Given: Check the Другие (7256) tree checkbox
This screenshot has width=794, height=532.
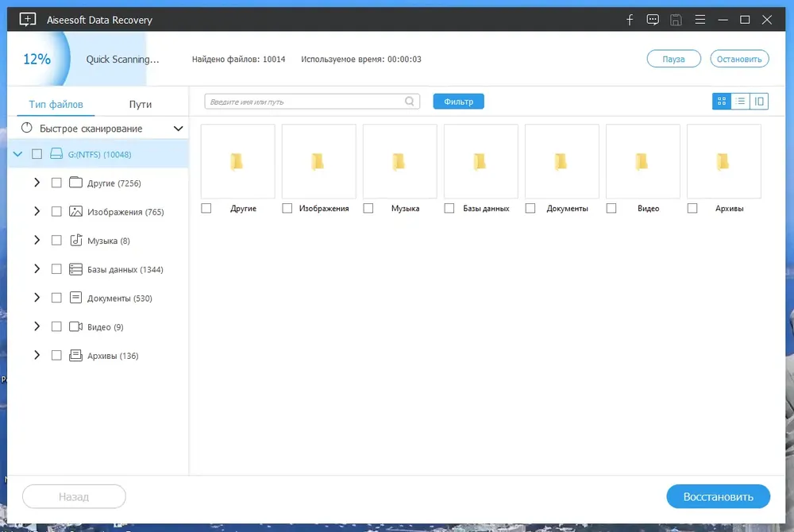Looking at the screenshot, I should click(x=56, y=183).
